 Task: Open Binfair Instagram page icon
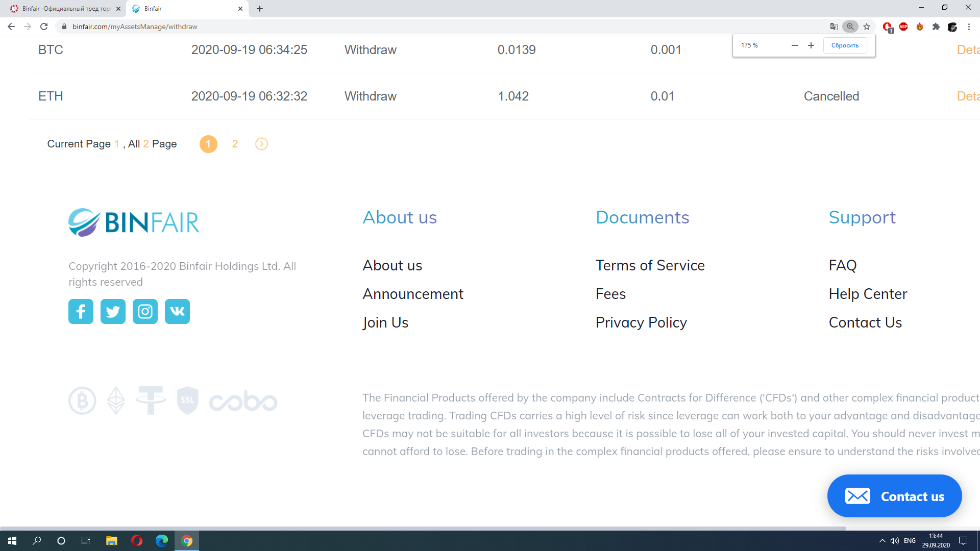(x=145, y=311)
